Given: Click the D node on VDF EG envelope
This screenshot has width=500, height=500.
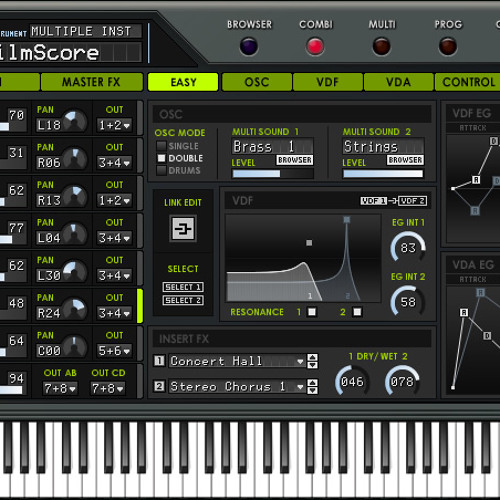Looking at the screenshot, I should [x=494, y=141].
